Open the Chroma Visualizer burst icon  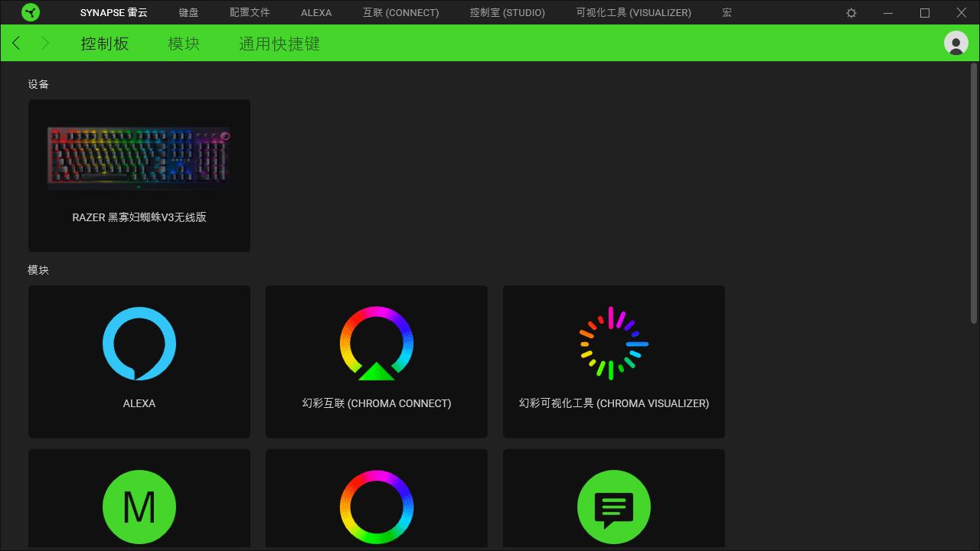click(614, 344)
